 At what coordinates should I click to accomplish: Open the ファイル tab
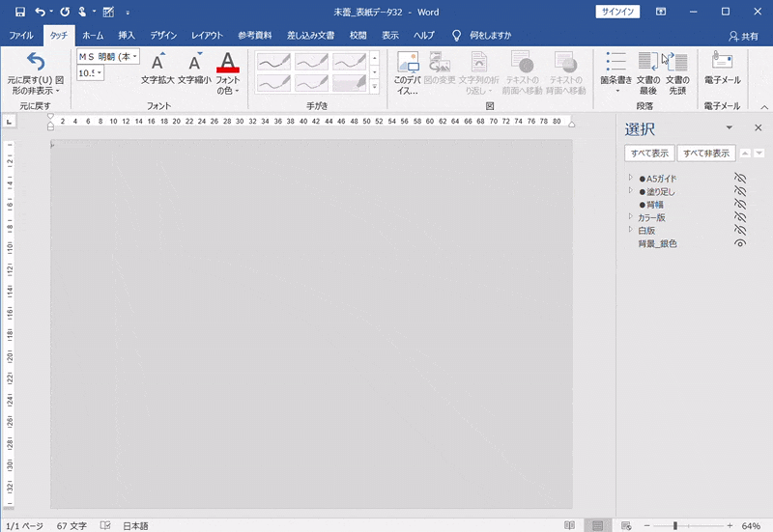(x=21, y=36)
